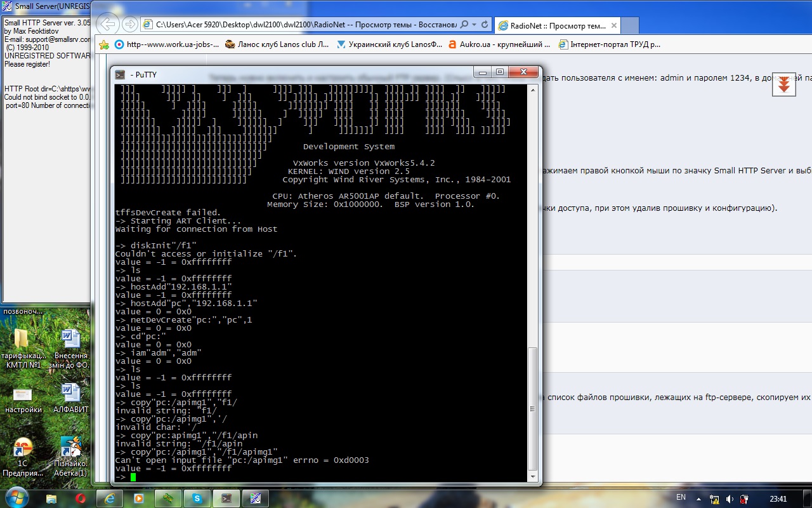Screen dimensions: 812x508
Task: Click the green cursor at the terminal prompt
Action: tap(133, 477)
